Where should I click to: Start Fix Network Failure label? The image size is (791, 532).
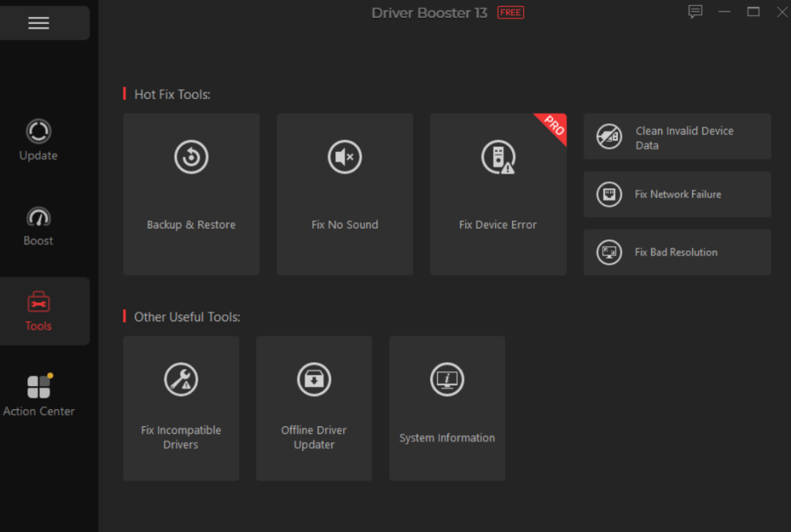[678, 194]
